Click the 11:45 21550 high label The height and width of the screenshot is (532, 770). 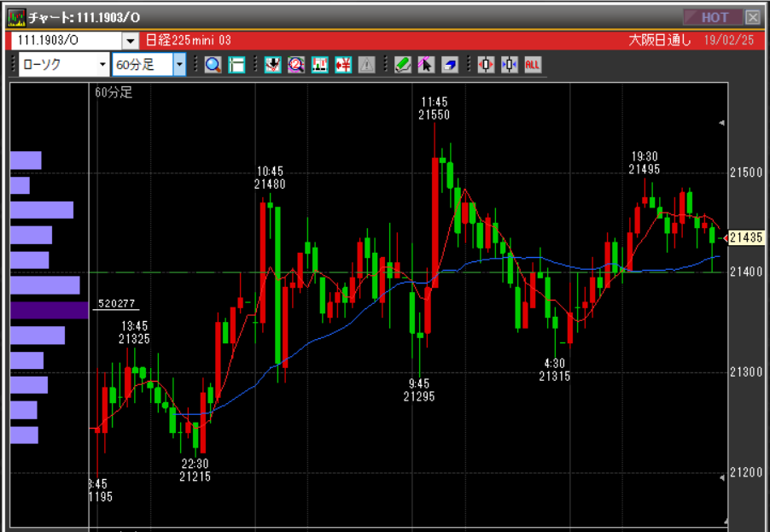click(435, 108)
